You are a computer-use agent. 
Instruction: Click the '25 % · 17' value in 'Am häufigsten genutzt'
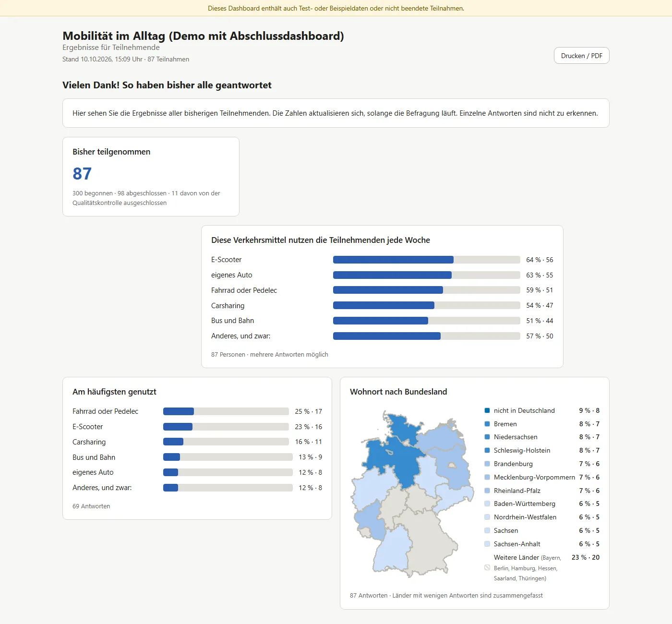point(309,411)
